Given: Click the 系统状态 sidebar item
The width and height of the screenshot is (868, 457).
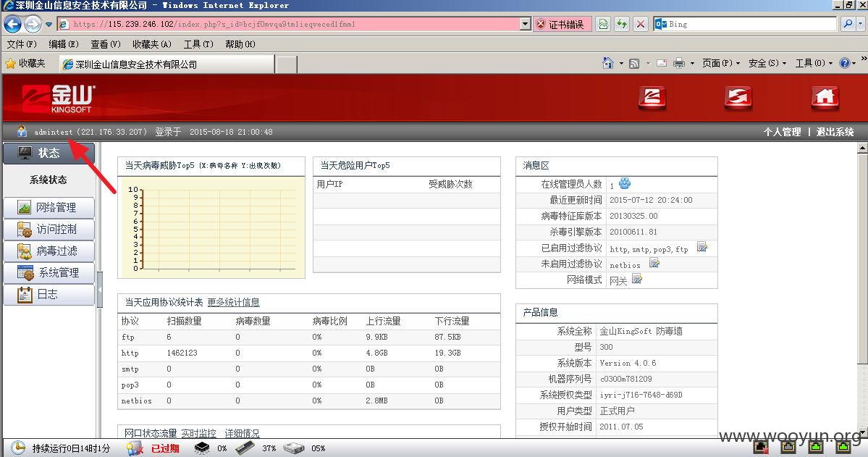Looking at the screenshot, I should [x=49, y=180].
